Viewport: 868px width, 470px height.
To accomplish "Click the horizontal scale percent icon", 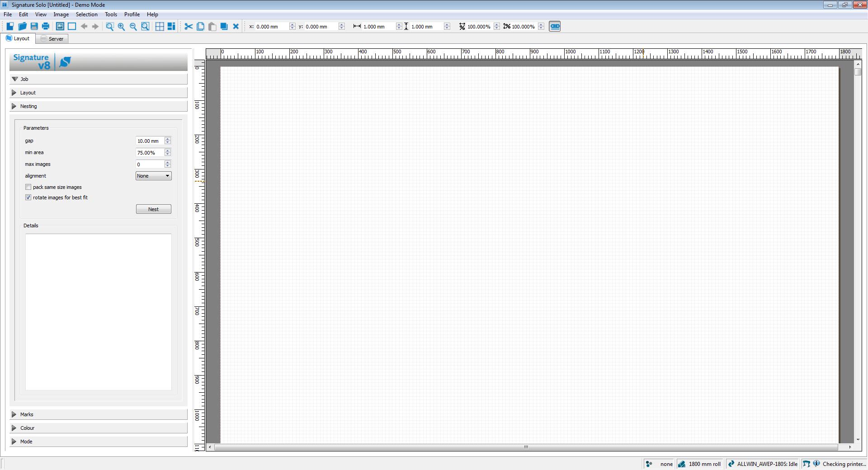I will click(462, 26).
